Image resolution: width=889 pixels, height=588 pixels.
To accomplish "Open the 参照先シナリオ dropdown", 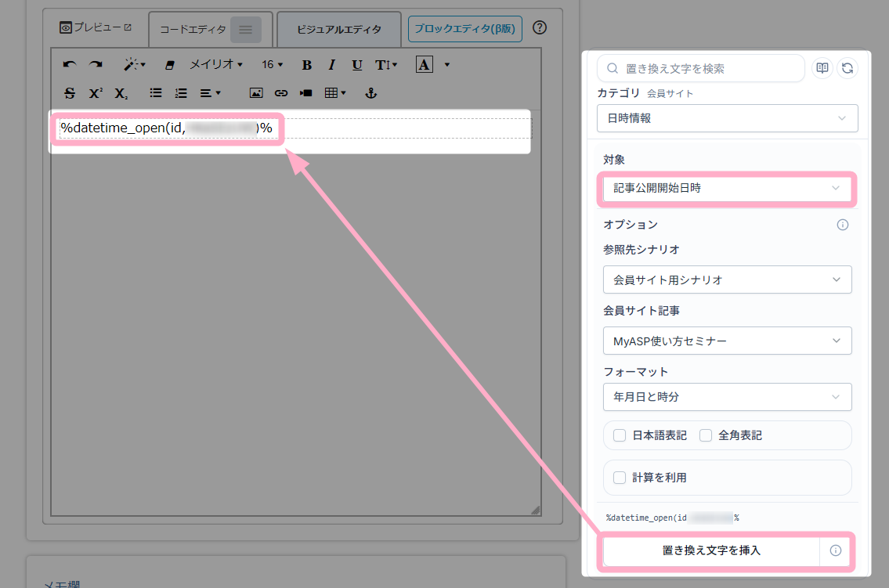I will tap(728, 280).
